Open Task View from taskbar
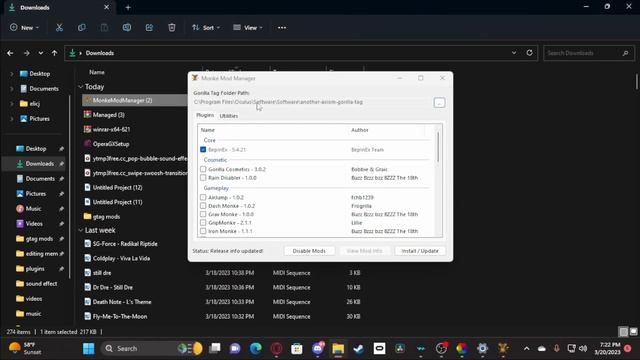The image size is (640, 360). [215, 349]
